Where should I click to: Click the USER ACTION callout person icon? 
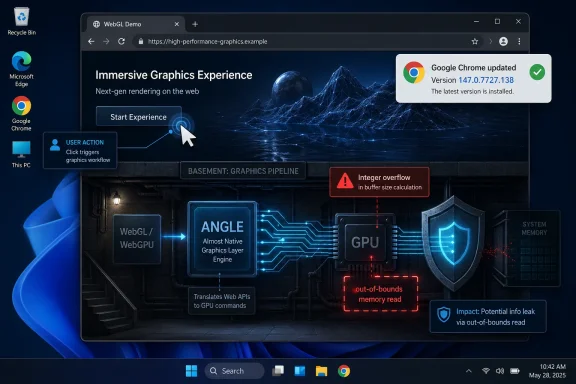[x=55, y=145]
